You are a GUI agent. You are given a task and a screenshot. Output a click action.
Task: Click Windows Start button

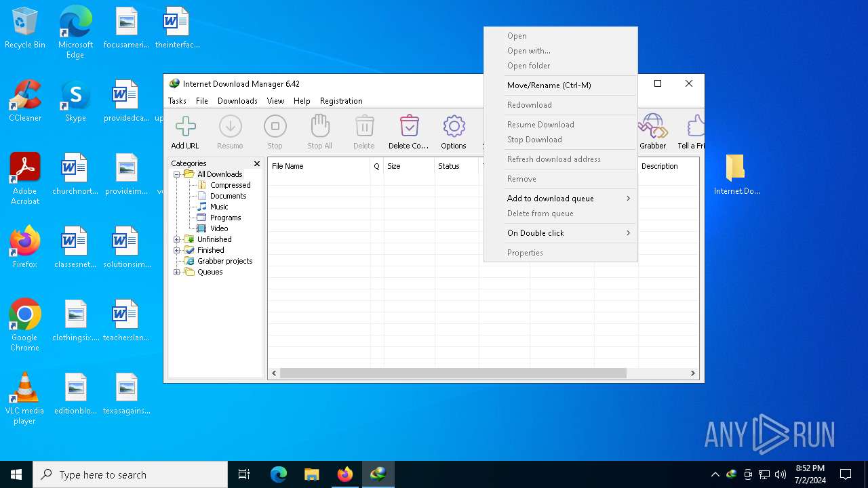click(x=16, y=474)
